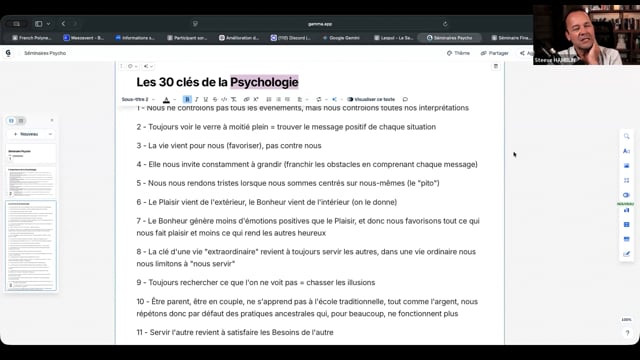Close the card sidebar panel
The height and width of the screenshot is (360, 640).
coord(52,120)
